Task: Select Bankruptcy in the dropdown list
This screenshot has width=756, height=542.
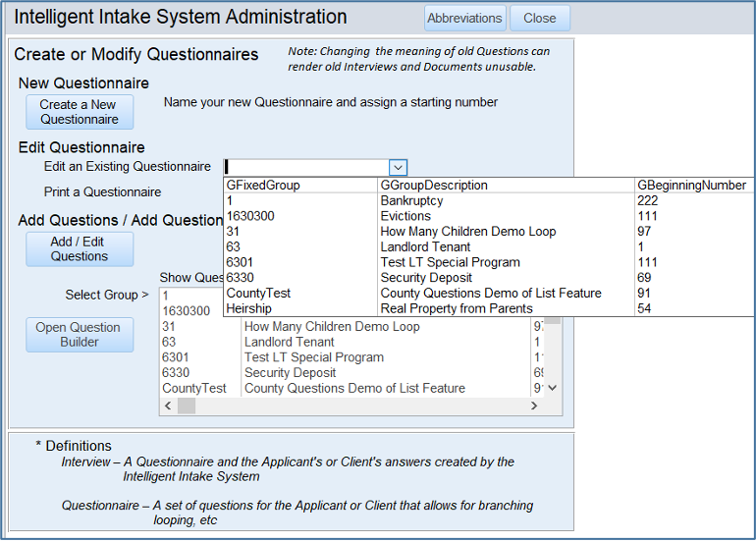Action: 411,200
